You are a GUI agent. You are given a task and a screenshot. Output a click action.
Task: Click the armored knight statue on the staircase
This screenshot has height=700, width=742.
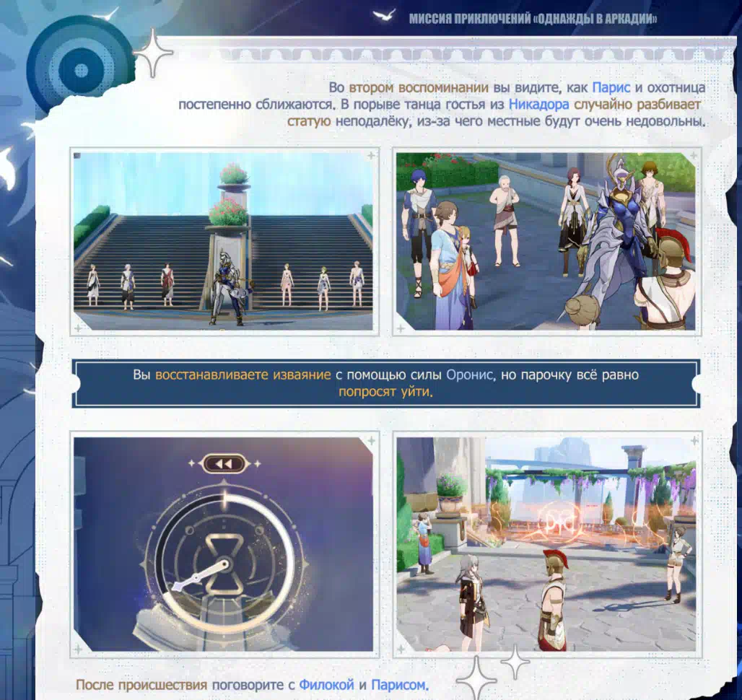pos(229,287)
